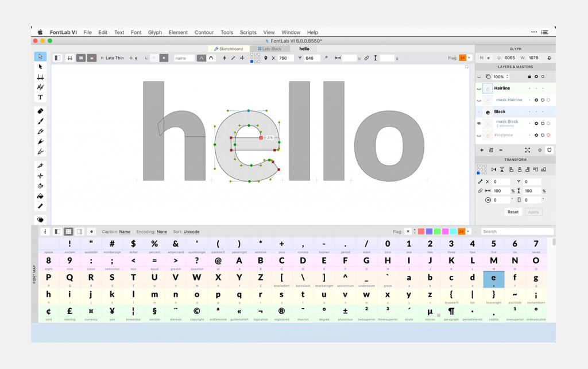
Task: Open the Flag dropdown in Font Map bar
Action: 469,232
